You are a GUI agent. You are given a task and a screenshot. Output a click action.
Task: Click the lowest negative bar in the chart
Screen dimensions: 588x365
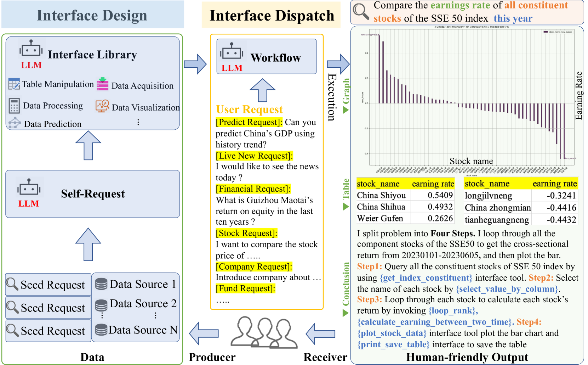pyautogui.click(x=564, y=131)
